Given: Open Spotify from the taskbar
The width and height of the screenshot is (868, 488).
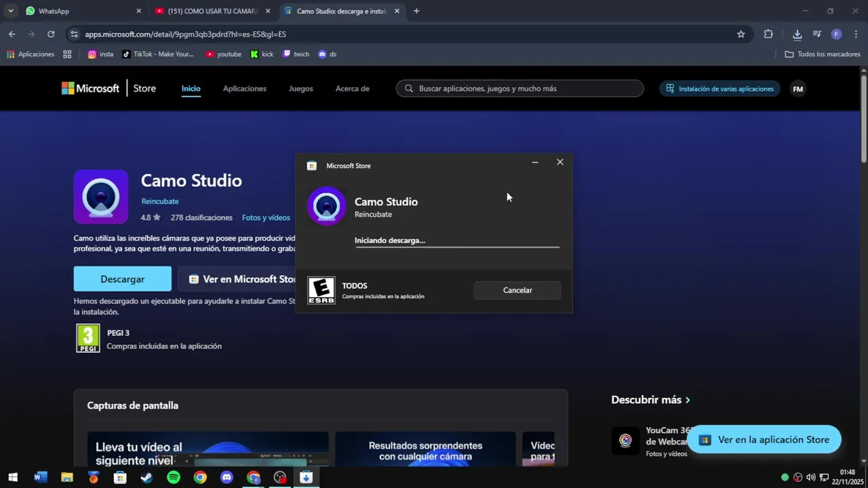Looking at the screenshot, I should 173,477.
